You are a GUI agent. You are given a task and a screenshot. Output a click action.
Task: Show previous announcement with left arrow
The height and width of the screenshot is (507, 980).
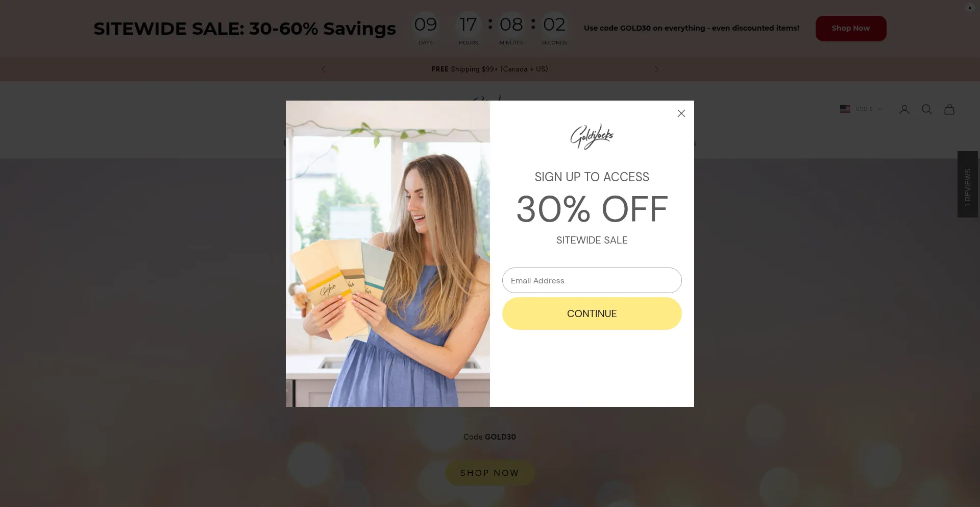pos(323,69)
